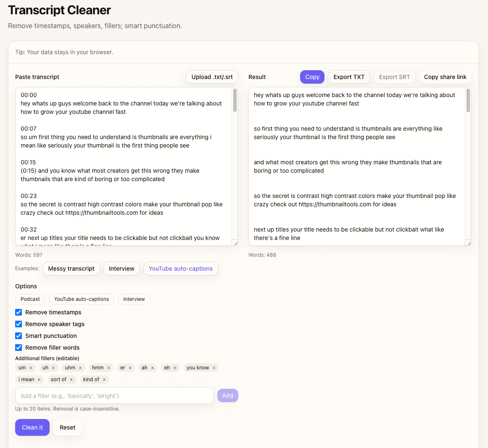488x448 pixels.
Task: Click the Result panel scrollbar
Action: click(468, 101)
